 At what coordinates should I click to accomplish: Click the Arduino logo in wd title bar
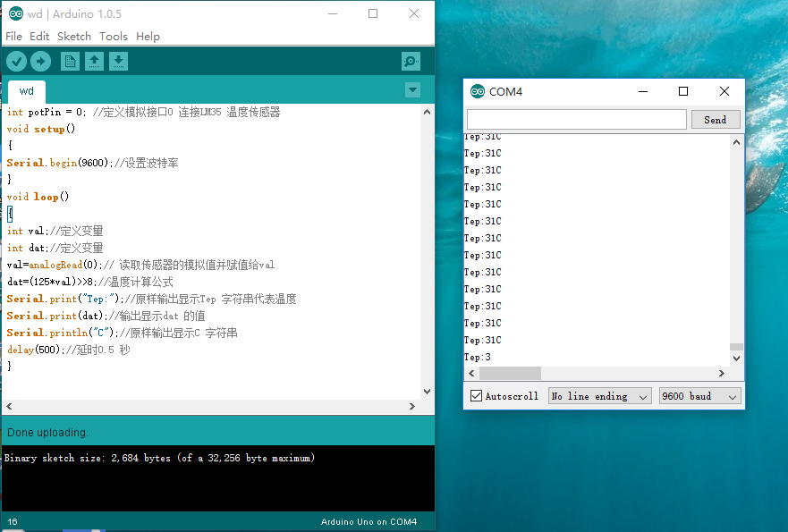(15, 13)
